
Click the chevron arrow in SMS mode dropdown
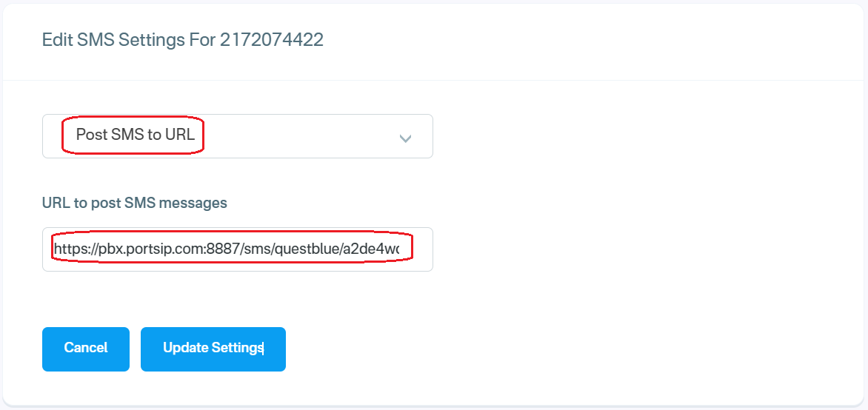point(405,138)
